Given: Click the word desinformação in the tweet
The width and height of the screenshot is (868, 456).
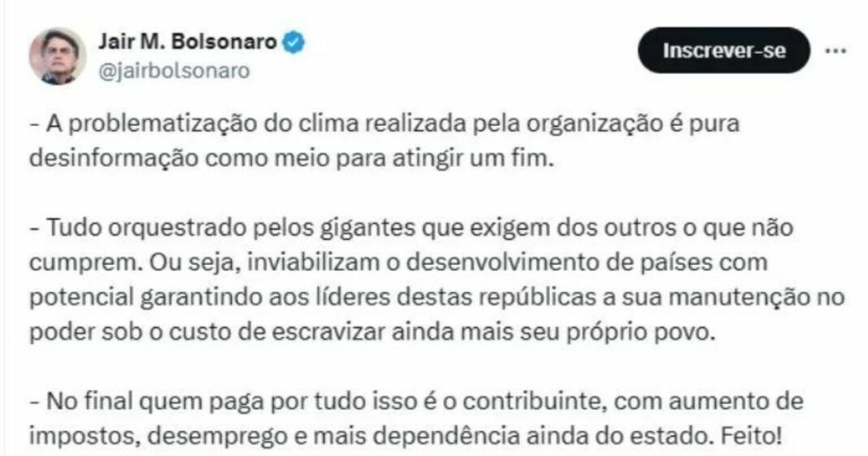Looking at the screenshot, I should point(114,159).
